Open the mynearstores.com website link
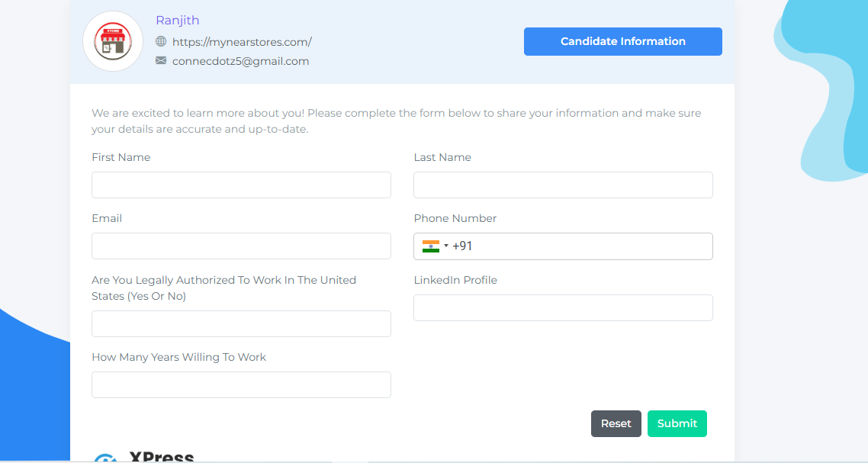Viewport: 868px width, 463px height. click(242, 42)
